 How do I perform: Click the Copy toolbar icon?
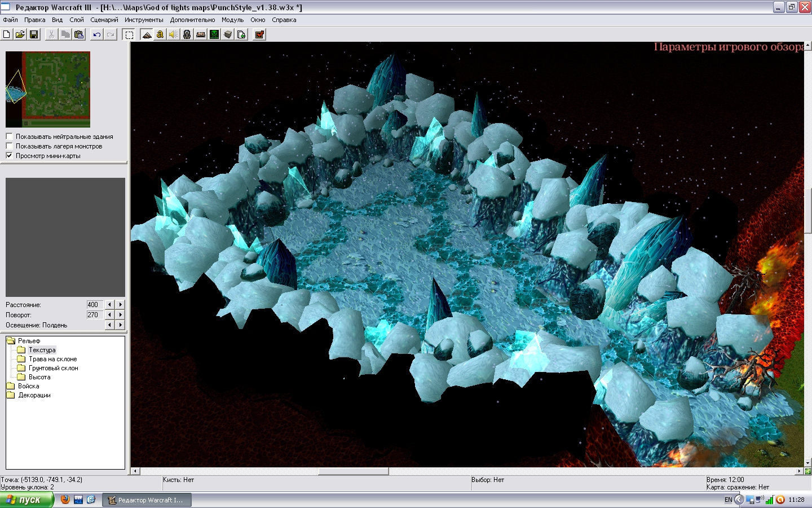pyautogui.click(x=65, y=34)
